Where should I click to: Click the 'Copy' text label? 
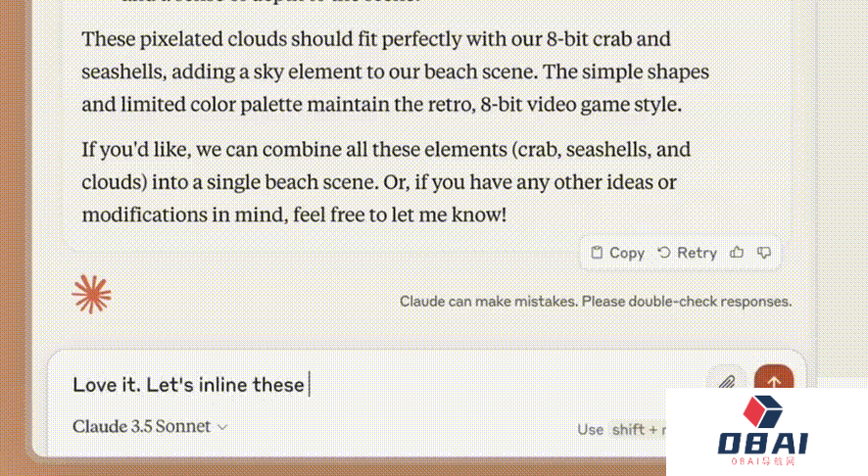(627, 253)
